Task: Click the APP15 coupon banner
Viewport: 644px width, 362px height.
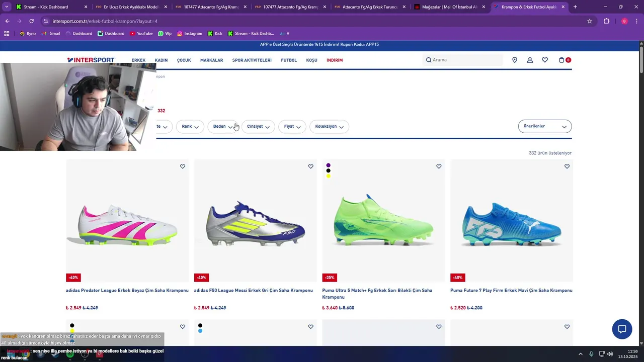Action: (319, 44)
